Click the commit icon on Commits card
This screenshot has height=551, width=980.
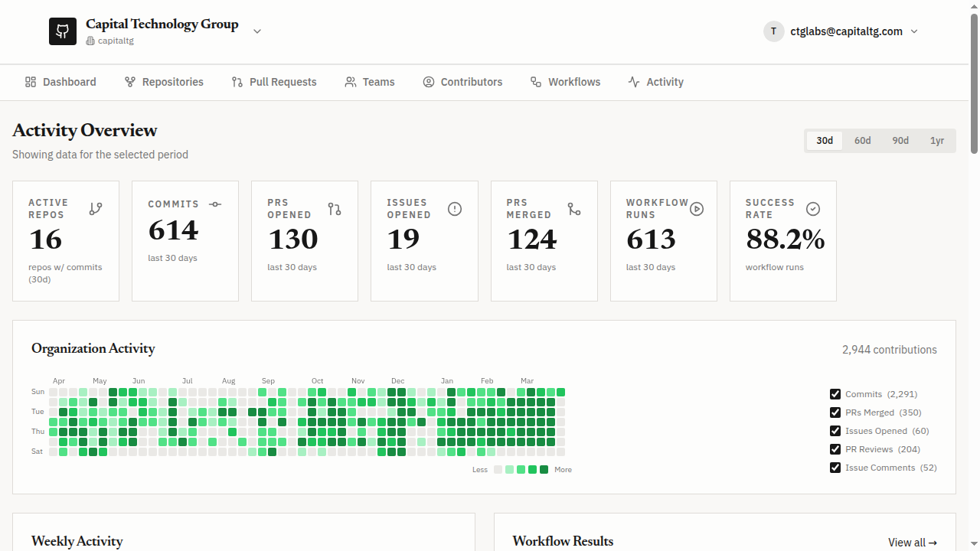[x=215, y=204]
